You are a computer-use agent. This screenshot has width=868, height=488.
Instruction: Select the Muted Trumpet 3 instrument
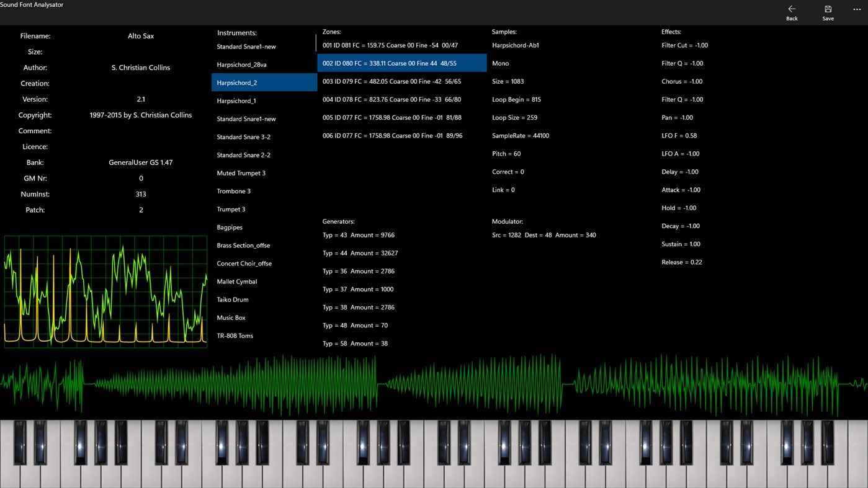tap(241, 173)
